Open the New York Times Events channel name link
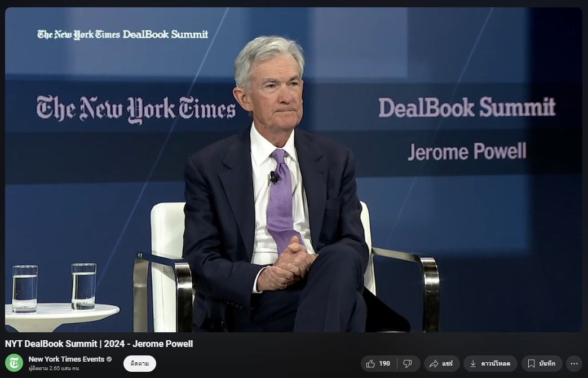The width and height of the screenshot is (588, 378). click(67, 359)
